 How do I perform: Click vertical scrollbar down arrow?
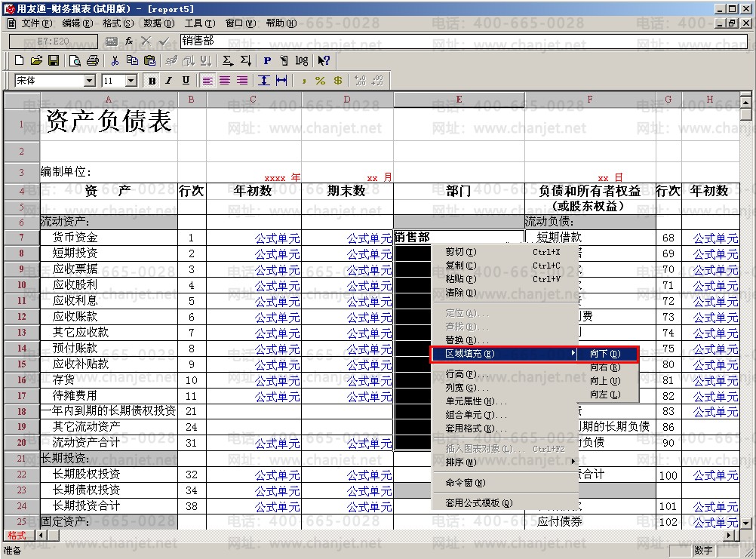coord(745,524)
